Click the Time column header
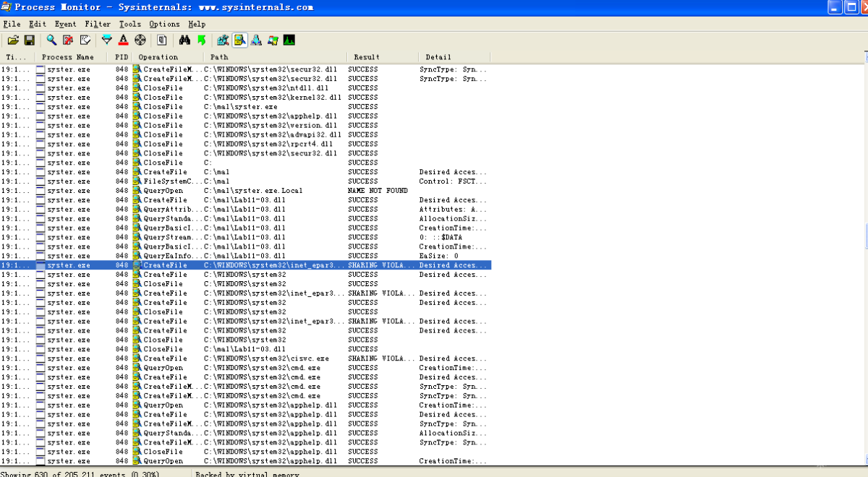This screenshot has width=868, height=477. point(18,57)
